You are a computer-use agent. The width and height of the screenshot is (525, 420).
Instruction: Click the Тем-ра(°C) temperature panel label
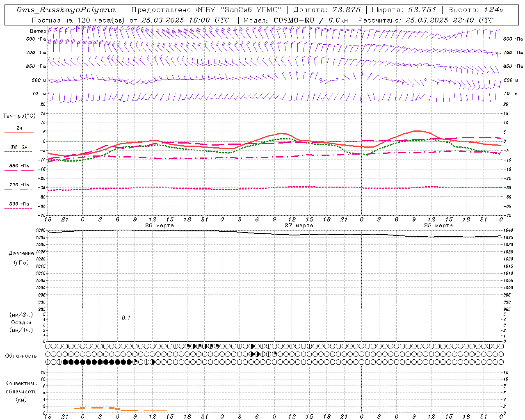tap(19, 116)
